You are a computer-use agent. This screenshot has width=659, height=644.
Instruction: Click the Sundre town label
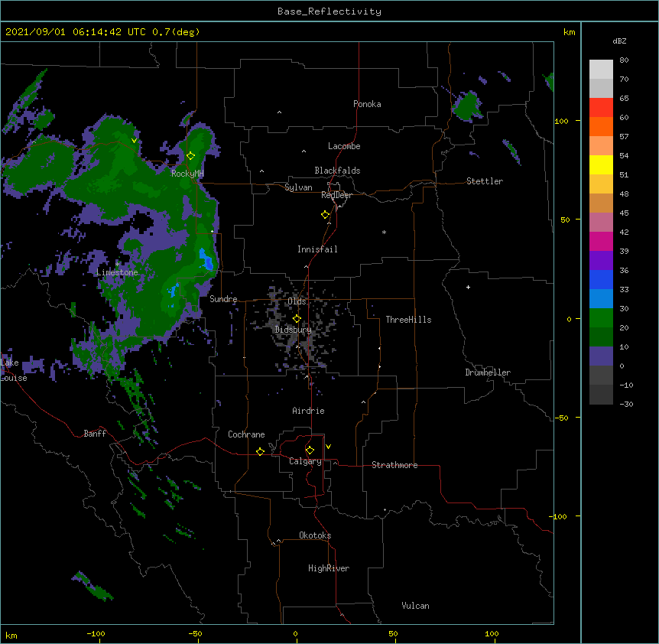tap(223, 299)
